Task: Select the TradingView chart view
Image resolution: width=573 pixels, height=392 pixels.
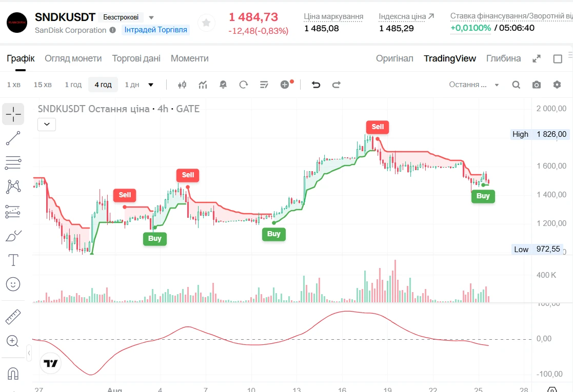Action: coord(450,58)
